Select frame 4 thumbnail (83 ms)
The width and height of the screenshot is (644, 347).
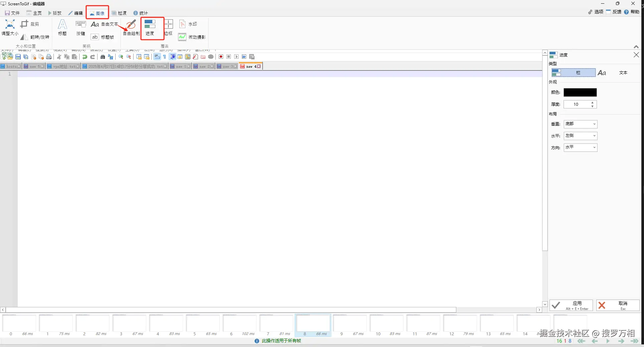coord(166,325)
